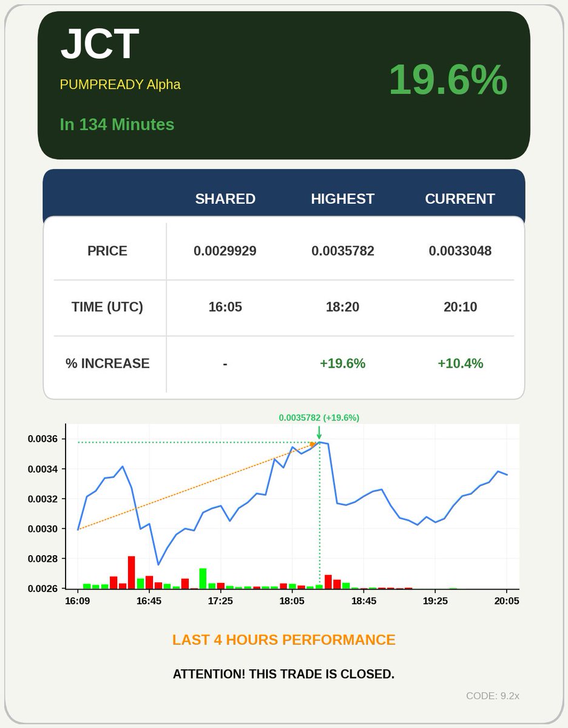Click the In 134 Minutes text
The image size is (568, 728).
(117, 124)
